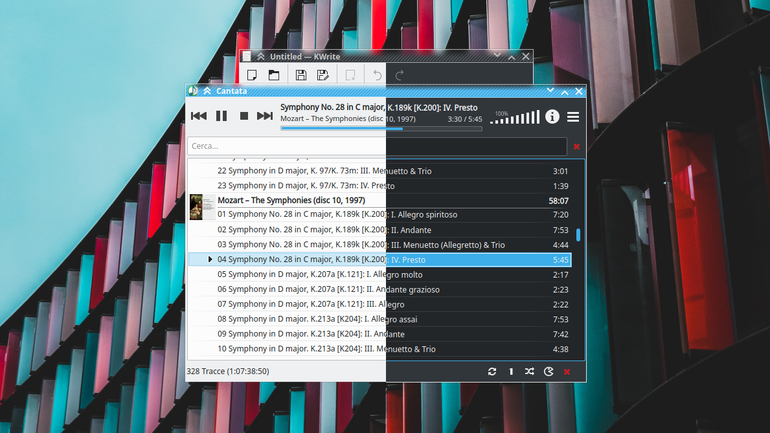This screenshot has width=770, height=433.
Task: Show song information via info icon
Action: (552, 117)
